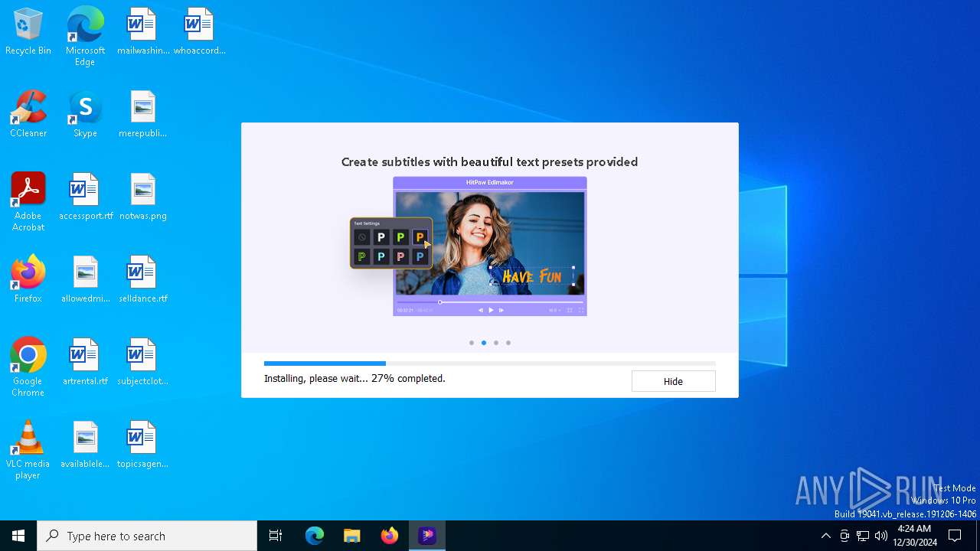980x551 pixels.
Task: Open VLC media player shortcut
Action: point(28,450)
